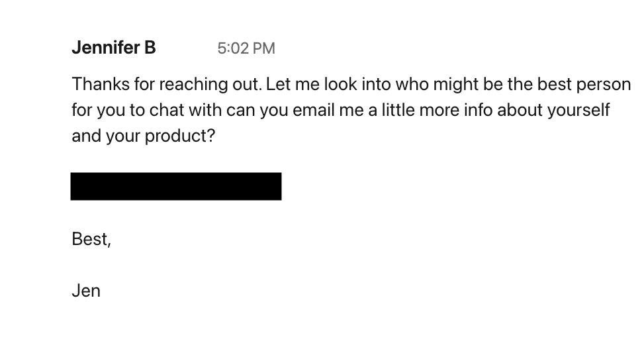
Task: Click the words 'who might'
Action: click(x=437, y=84)
